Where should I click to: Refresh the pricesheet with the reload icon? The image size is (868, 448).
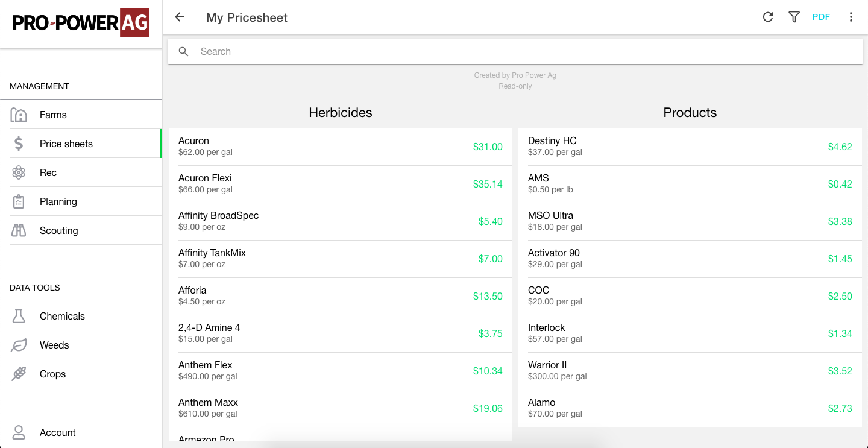pyautogui.click(x=768, y=17)
